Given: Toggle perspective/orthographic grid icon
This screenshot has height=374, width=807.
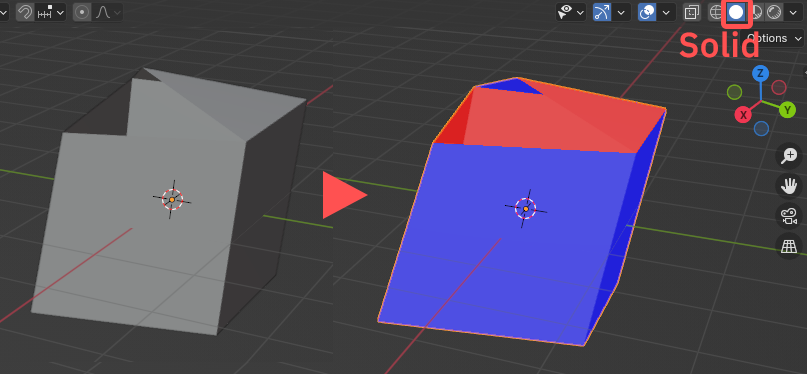Looking at the screenshot, I should tap(789, 246).
